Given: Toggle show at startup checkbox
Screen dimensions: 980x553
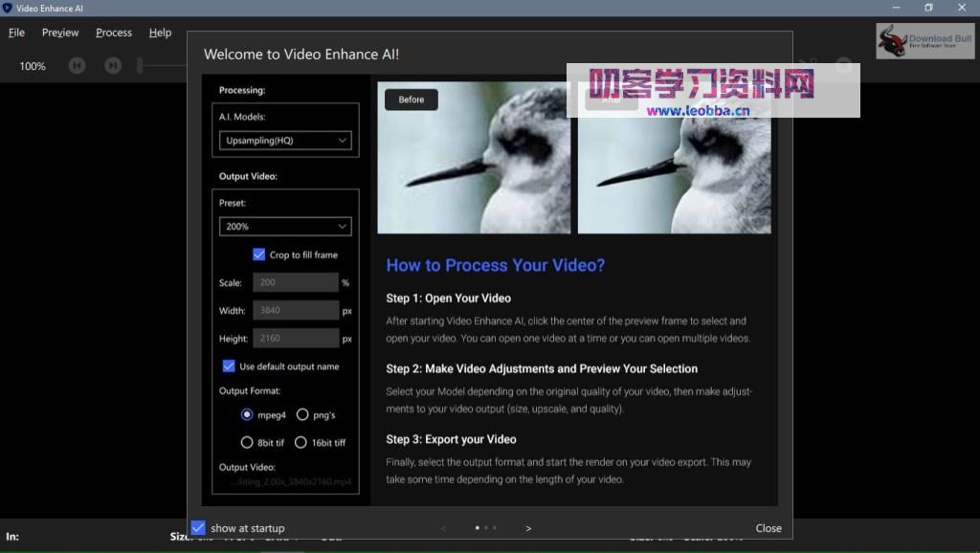Looking at the screenshot, I should pyautogui.click(x=198, y=528).
